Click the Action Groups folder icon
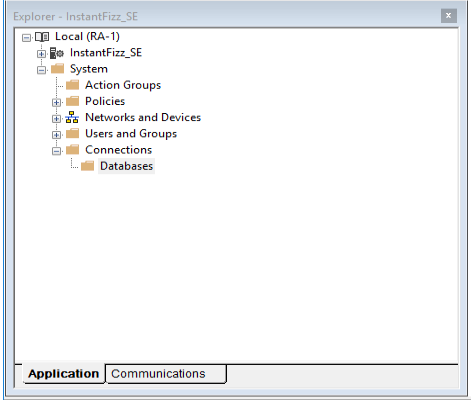Image resolution: width=471 pixels, height=400 pixels. [x=72, y=85]
